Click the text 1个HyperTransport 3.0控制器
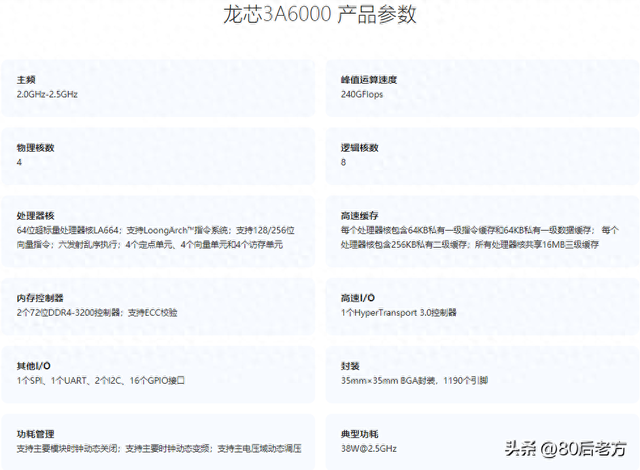The height and width of the screenshot is (470, 640). (398, 313)
